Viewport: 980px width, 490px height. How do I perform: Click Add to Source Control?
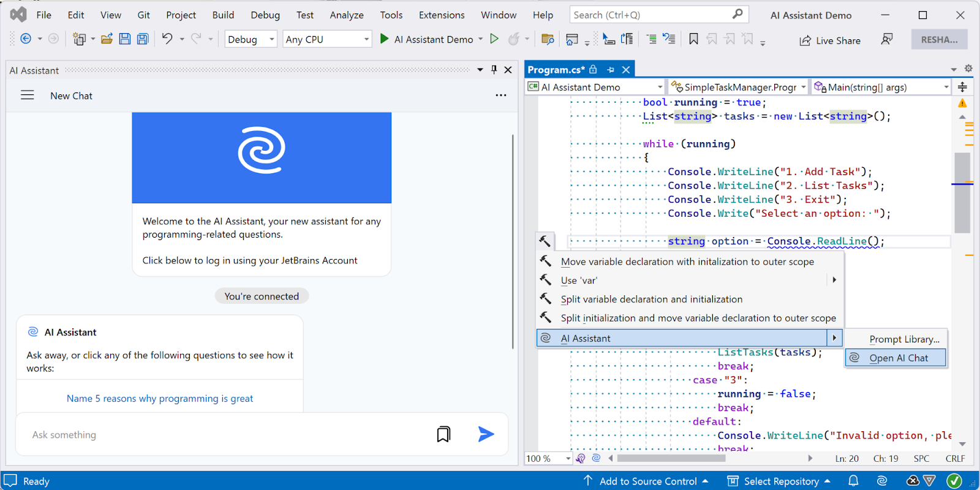[648, 481]
